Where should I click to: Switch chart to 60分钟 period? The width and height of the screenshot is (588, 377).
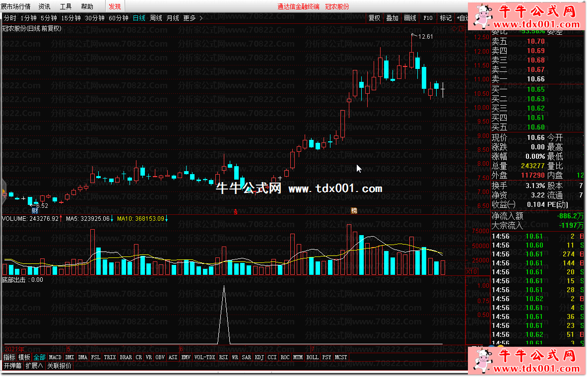click(x=118, y=18)
